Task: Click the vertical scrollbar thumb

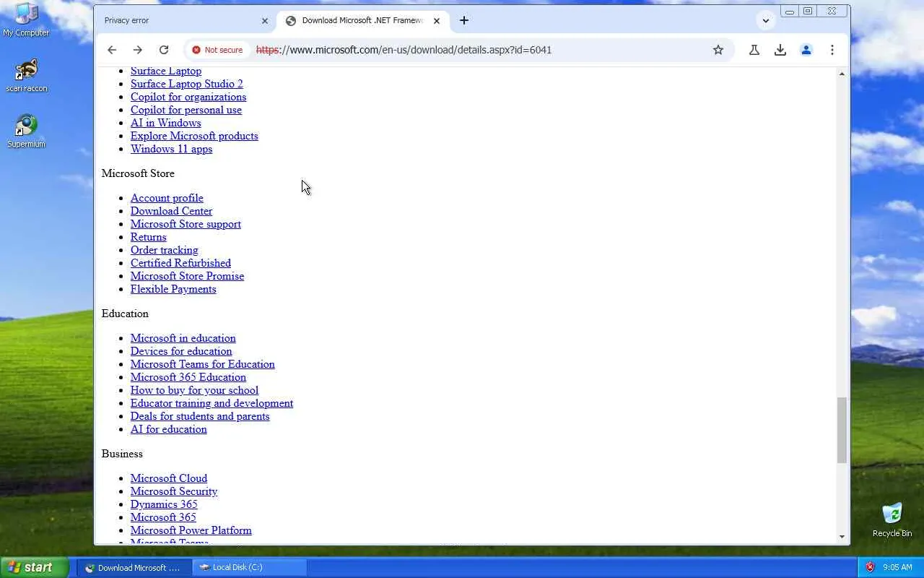Action: tap(842, 430)
